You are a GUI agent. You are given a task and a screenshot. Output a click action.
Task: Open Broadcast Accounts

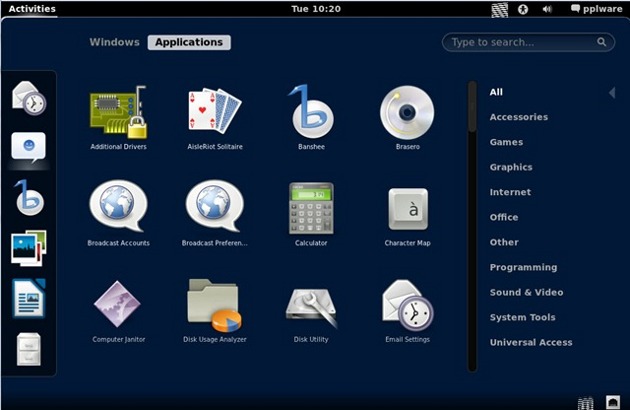118,213
